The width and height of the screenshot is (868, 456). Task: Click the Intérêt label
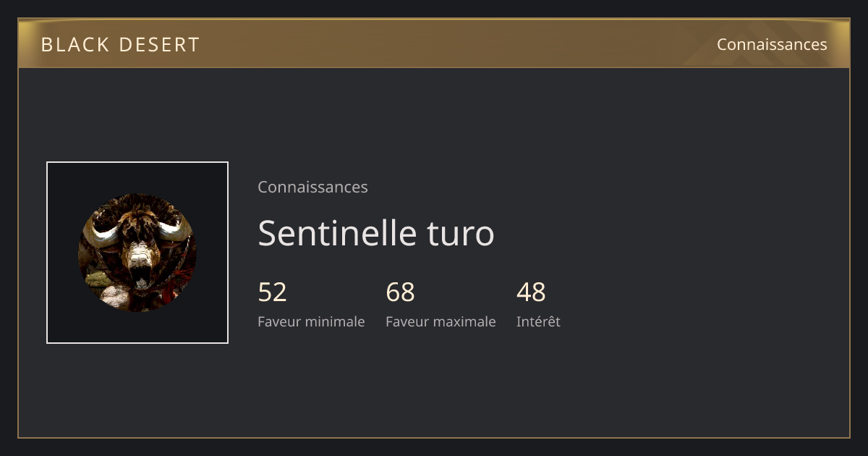point(538,321)
